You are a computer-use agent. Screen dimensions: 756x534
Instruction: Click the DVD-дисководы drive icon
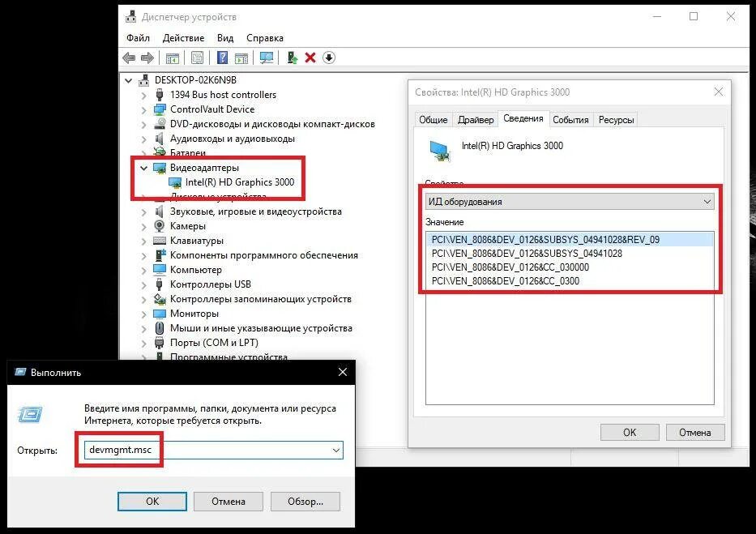[160, 124]
